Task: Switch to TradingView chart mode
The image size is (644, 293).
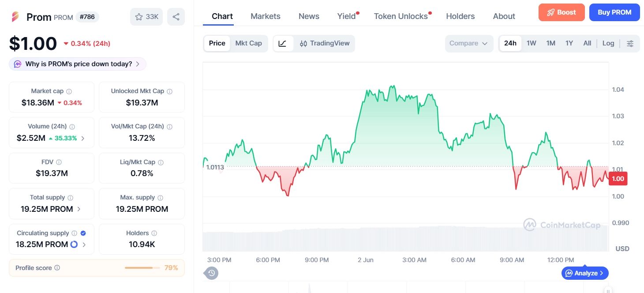Action: (x=325, y=43)
